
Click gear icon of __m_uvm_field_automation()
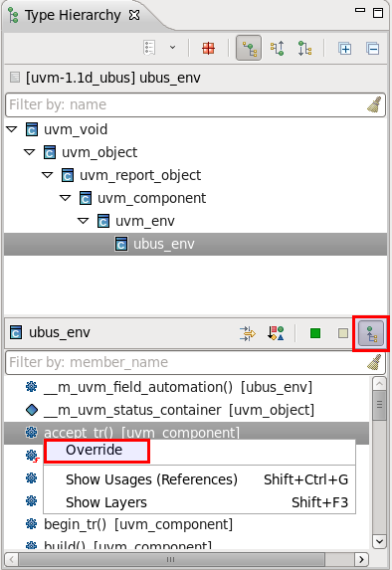pos(32,386)
